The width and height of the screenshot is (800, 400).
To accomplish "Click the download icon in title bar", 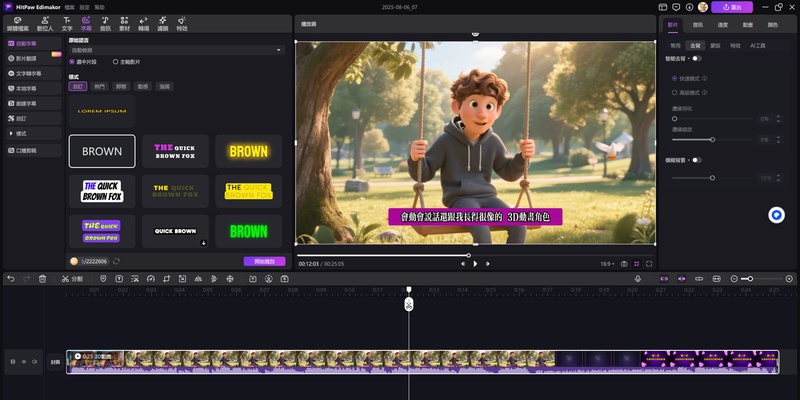I will tap(689, 7).
